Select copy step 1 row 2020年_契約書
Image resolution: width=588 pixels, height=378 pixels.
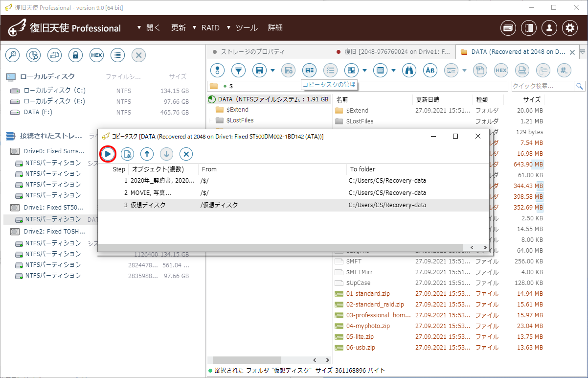(x=293, y=181)
